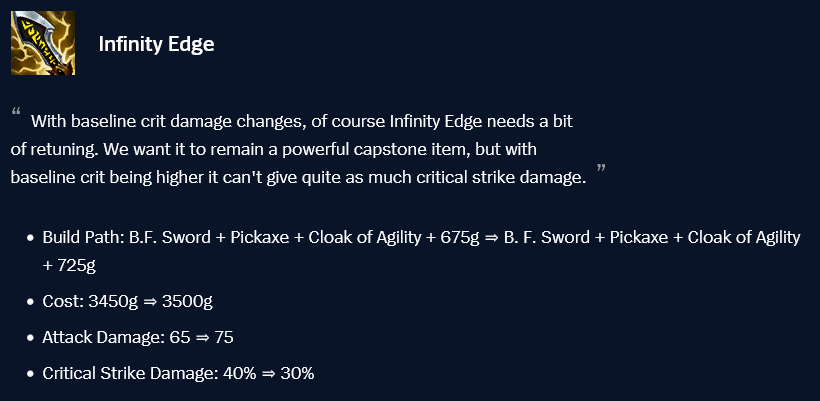Click the bullet point before Build Path
This screenshot has height=401, width=820.
pos(31,238)
